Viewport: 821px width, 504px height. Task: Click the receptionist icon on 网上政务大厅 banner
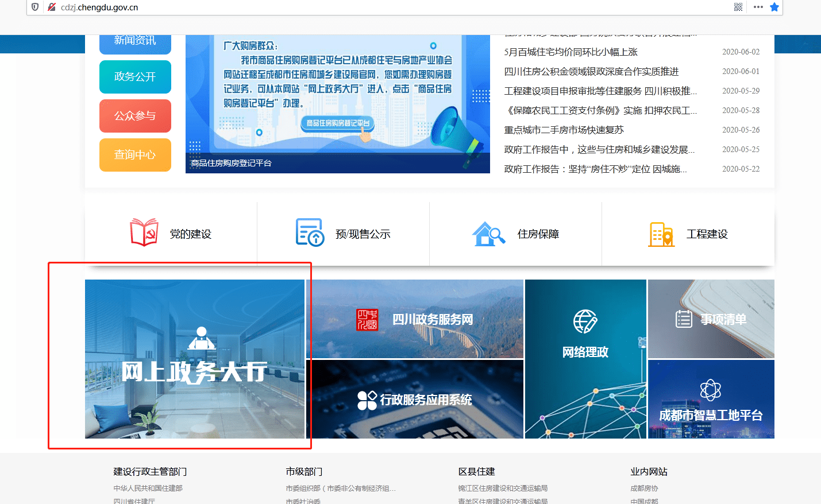coord(202,338)
